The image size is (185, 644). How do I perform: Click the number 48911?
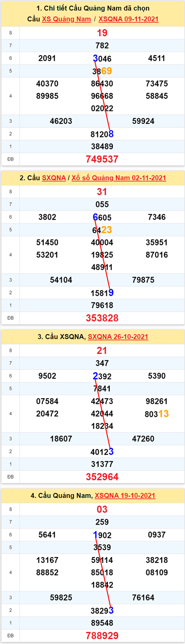(x=102, y=267)
